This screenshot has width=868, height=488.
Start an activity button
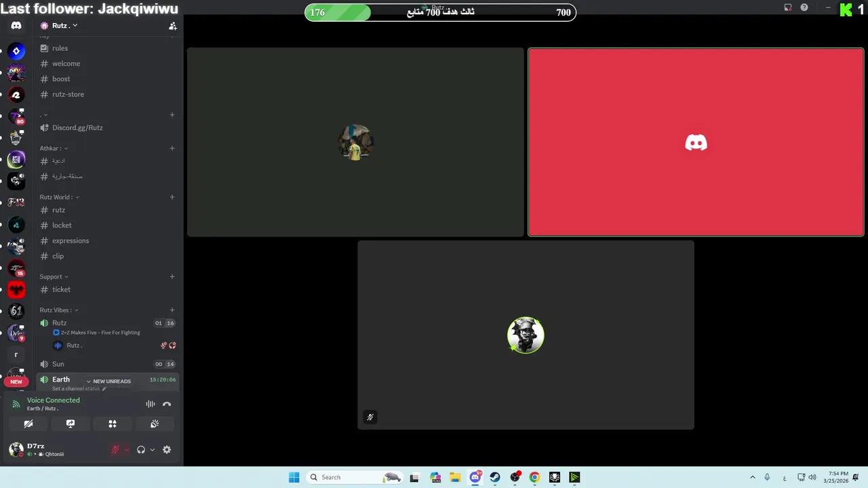(x=113, y=424)
